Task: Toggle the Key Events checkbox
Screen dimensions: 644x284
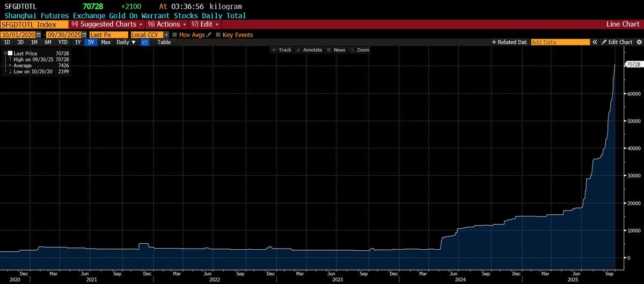Action: 218,34
